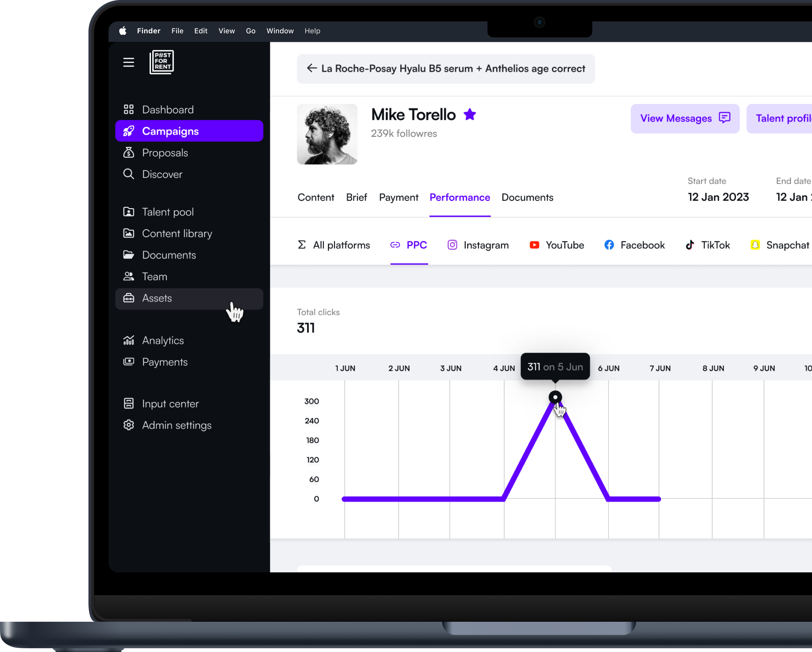The height and width of the screenshot is (652, 812).
Task: Click the Documents folder icon in sidebar
Action: tap(129, 255)
